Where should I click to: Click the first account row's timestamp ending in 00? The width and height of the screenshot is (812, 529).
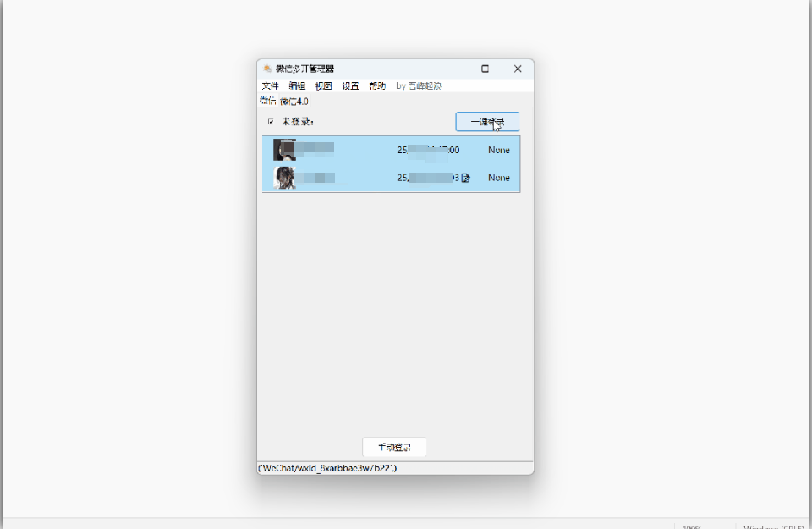point(428,150)
